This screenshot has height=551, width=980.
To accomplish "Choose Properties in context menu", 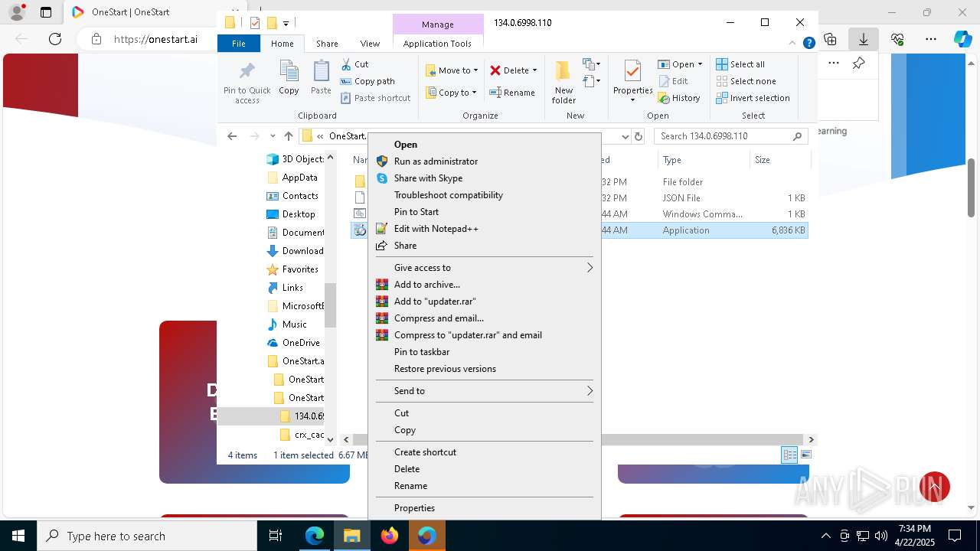I will point(484,508).
